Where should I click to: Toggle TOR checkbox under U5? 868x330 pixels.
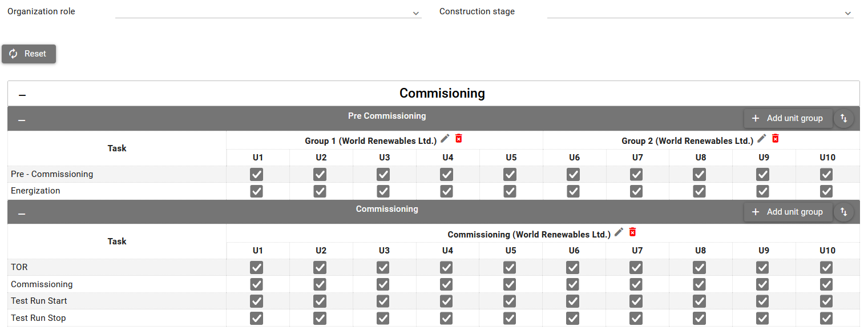coord(510,267)
